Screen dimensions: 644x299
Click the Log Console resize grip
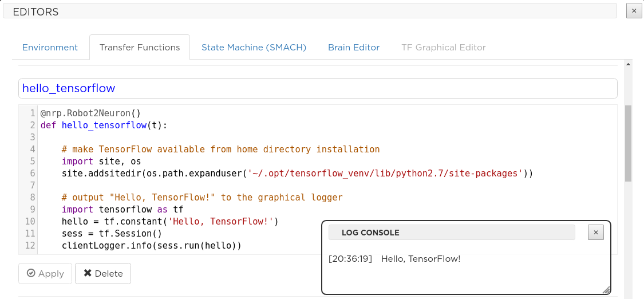(606, 290)
